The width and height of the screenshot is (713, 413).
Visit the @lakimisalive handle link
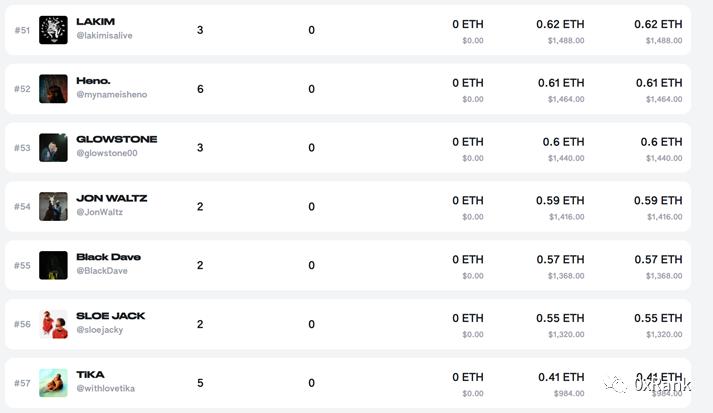click(x=104, y=35)
